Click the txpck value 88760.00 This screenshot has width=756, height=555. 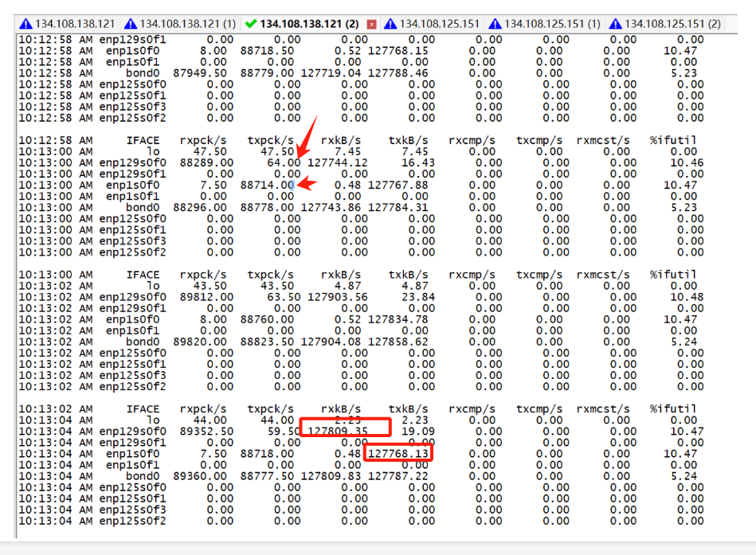[267, 319]
